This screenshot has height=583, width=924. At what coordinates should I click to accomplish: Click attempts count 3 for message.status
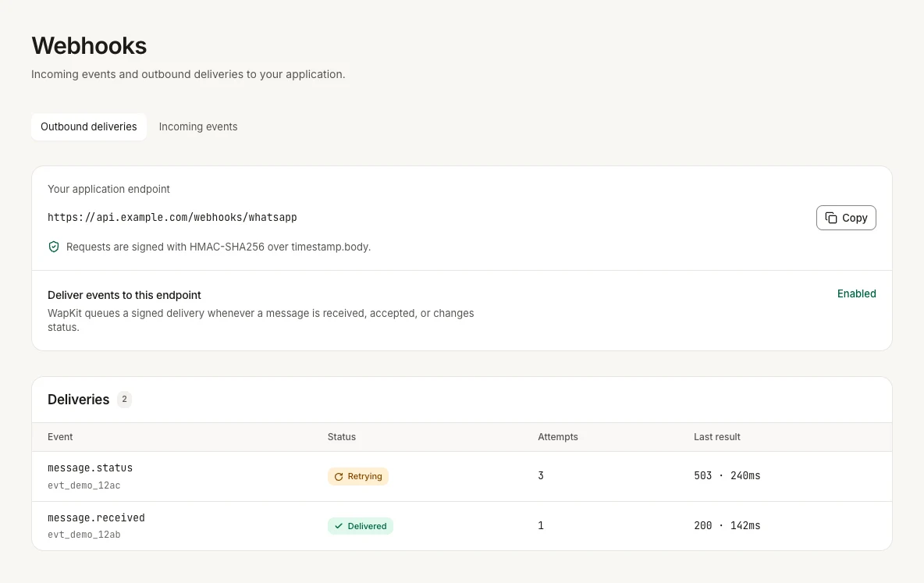[x=541, y=476]
